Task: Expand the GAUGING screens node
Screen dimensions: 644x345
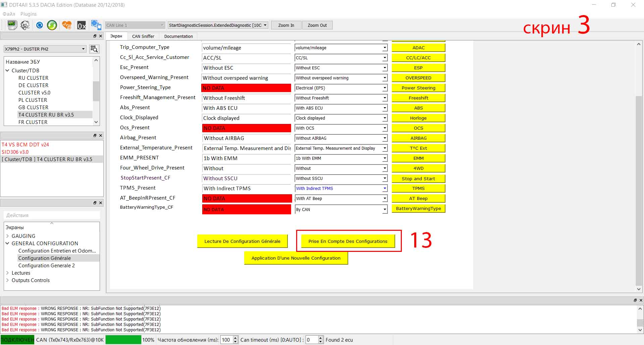Action: 7,236
